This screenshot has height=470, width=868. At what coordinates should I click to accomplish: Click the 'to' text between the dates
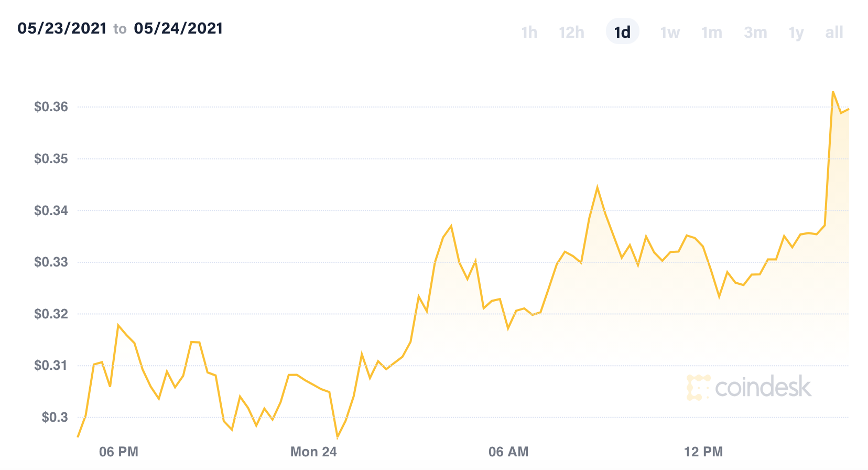pos(120,29)
